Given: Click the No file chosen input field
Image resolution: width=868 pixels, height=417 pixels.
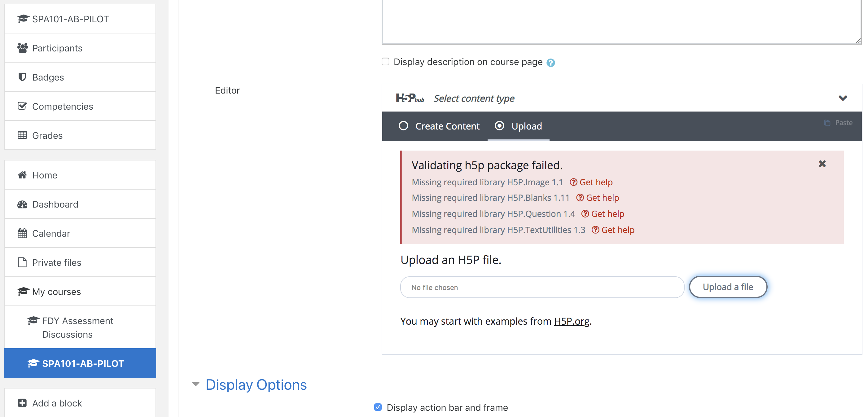Looking at the screenshot, I should 542,287.
